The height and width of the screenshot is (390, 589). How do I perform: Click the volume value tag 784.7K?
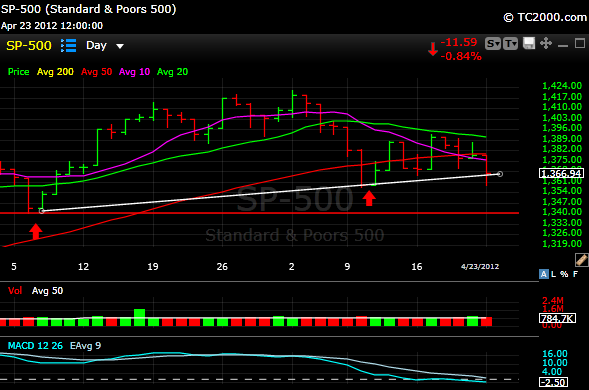pyautogui.click(x=557, y=319)
